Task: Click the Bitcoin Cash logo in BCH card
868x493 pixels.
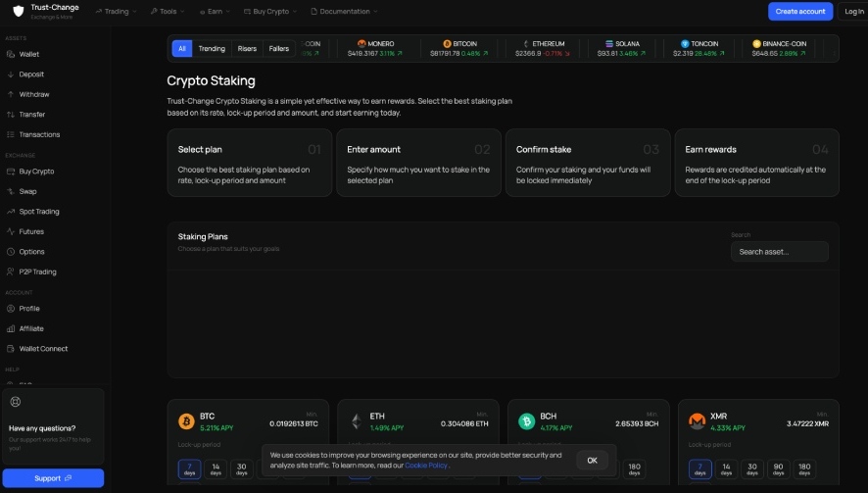Action: pos(526,421)
